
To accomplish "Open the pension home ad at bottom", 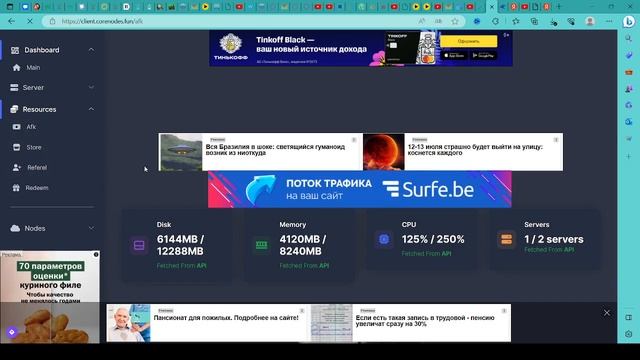I will pyautogui.click(x=207, y=323).
